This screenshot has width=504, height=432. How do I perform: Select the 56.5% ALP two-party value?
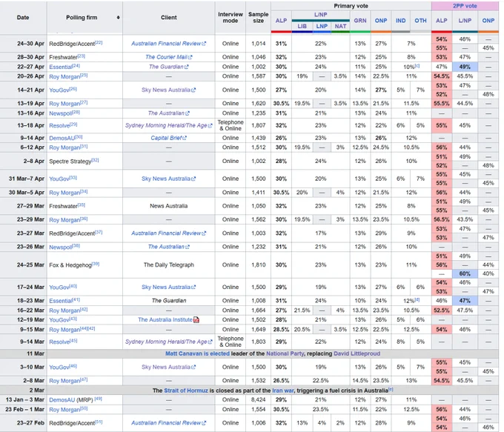tap(441, 219)
